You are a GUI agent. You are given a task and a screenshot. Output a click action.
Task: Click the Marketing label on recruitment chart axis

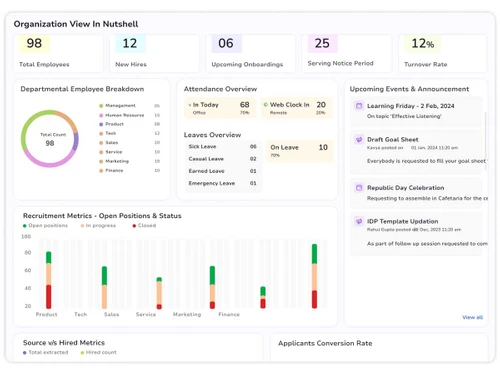(187, 314)
